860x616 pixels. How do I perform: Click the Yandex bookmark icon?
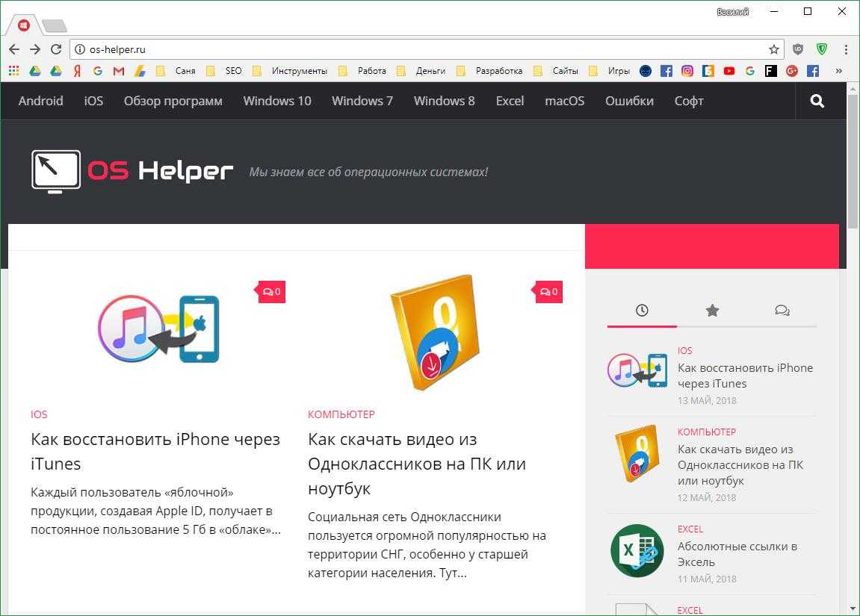pyautogui.click(x=78, y=71)
